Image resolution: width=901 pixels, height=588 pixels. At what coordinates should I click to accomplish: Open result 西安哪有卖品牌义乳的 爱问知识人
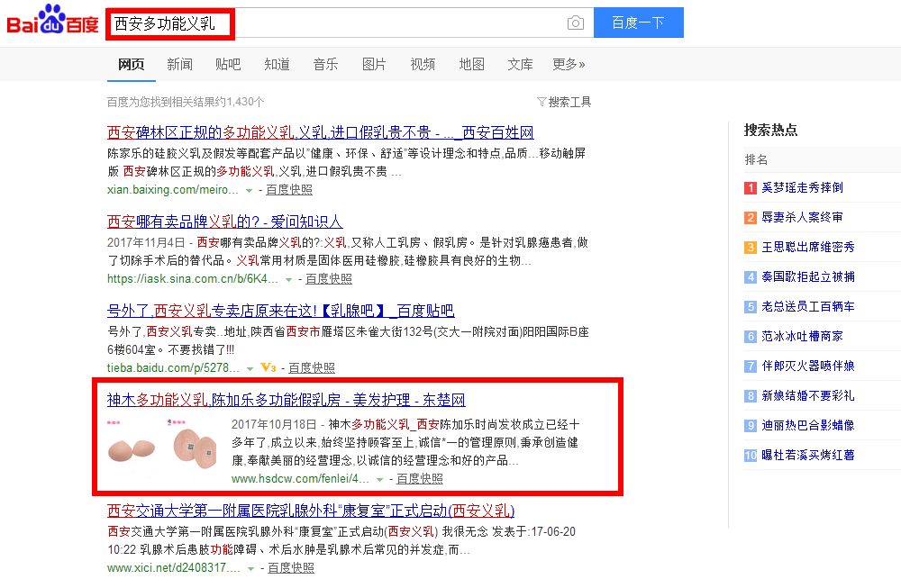pyautogui.click(x=224, y=222)
